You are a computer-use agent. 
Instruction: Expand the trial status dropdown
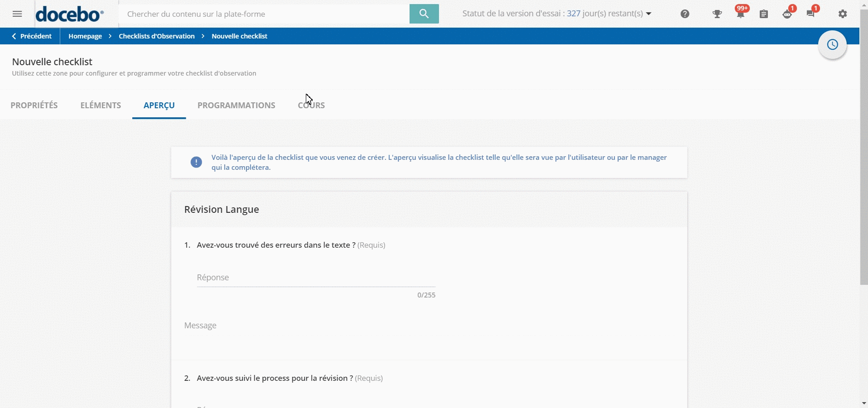tap(649, 14)
